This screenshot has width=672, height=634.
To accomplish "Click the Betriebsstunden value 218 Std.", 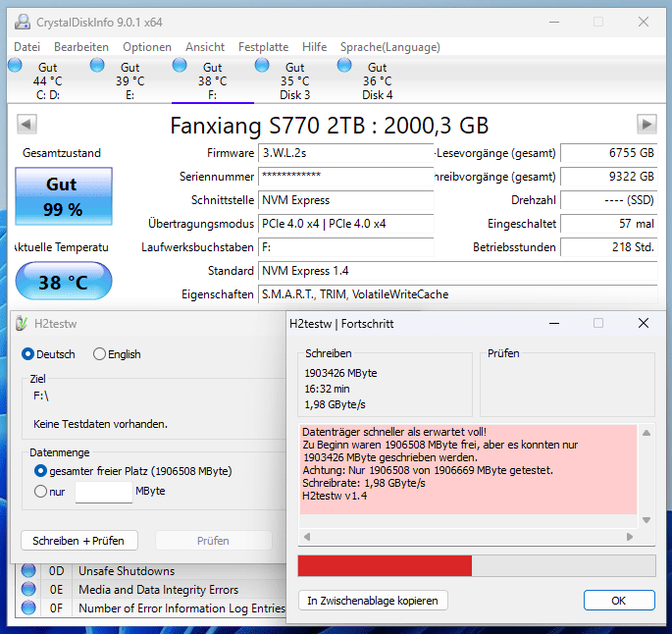I will (609, 247).
